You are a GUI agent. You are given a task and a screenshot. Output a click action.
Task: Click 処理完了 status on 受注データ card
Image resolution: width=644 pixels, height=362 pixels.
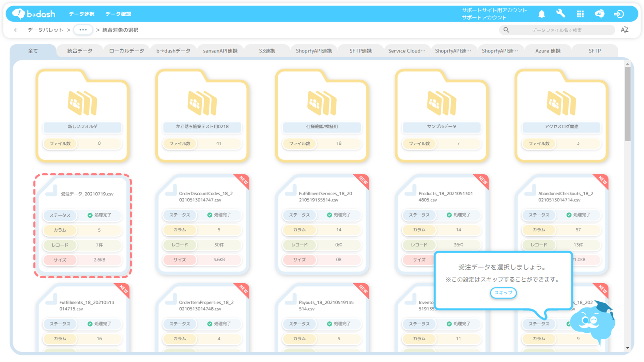pos(99,215)
